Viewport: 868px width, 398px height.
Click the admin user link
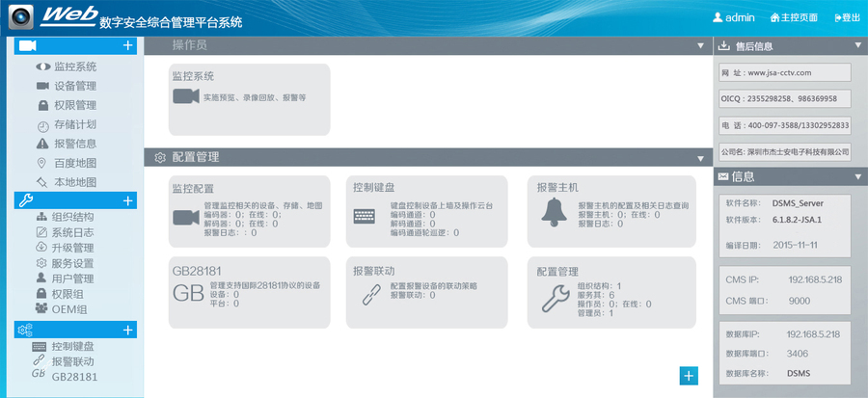click(734, 17)
